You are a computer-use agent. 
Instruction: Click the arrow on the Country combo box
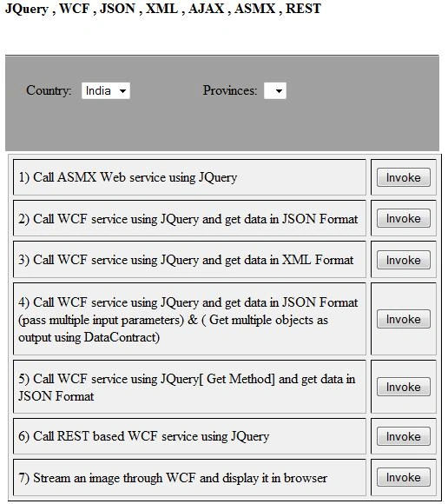(x=122, y=91)
